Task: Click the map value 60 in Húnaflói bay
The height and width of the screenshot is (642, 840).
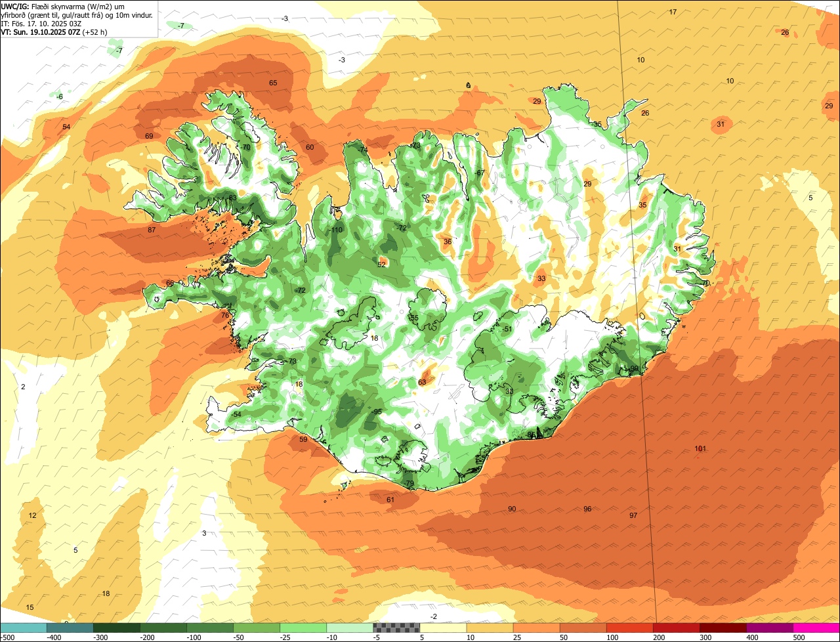Action: [x=310, y=147]
